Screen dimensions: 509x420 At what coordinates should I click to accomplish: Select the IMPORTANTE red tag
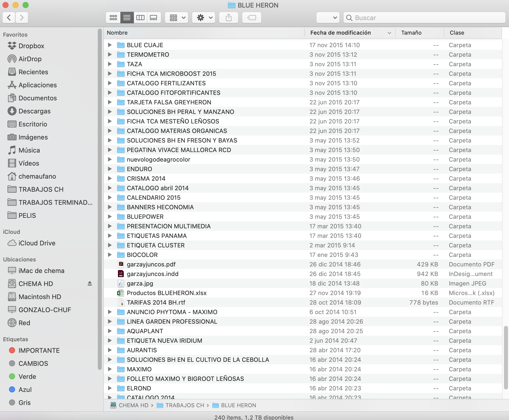(39, 351)
